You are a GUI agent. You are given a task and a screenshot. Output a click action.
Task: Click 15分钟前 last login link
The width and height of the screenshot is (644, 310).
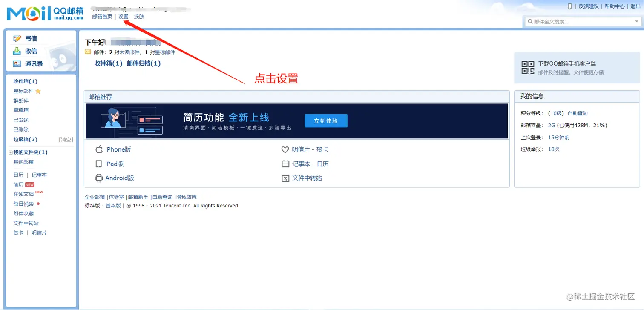(x=559, y=137)
